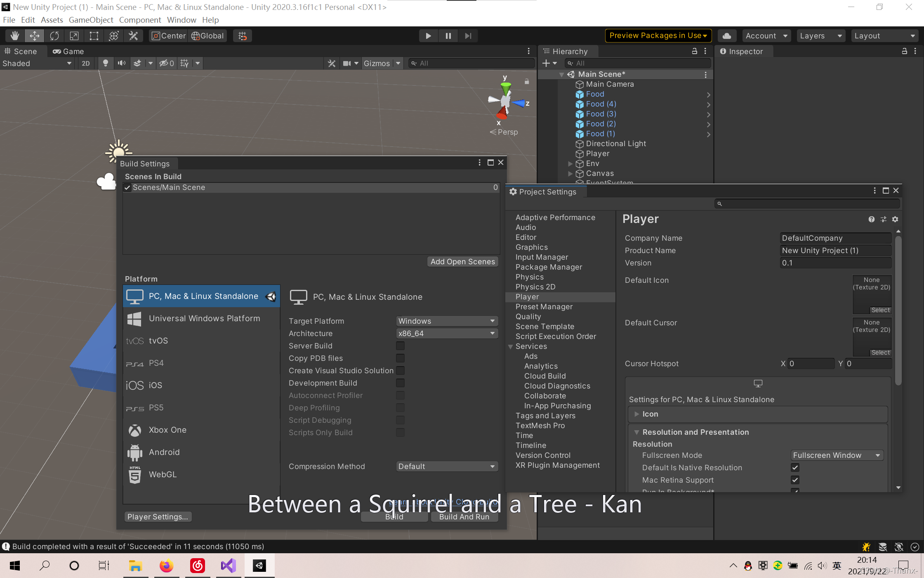
Task: Select the Move tool
Action: click(35, 36)
